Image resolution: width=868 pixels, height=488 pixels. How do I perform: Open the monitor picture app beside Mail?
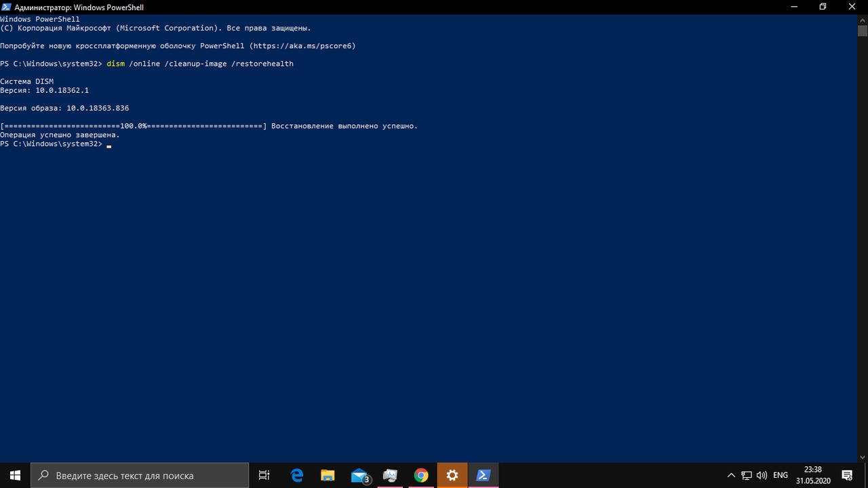[390, 475]
